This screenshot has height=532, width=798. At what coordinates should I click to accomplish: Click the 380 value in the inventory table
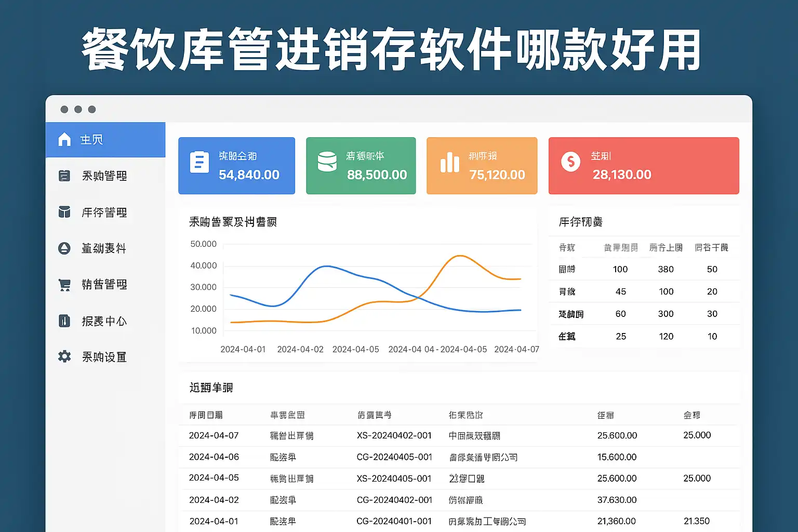pos(666,269)
